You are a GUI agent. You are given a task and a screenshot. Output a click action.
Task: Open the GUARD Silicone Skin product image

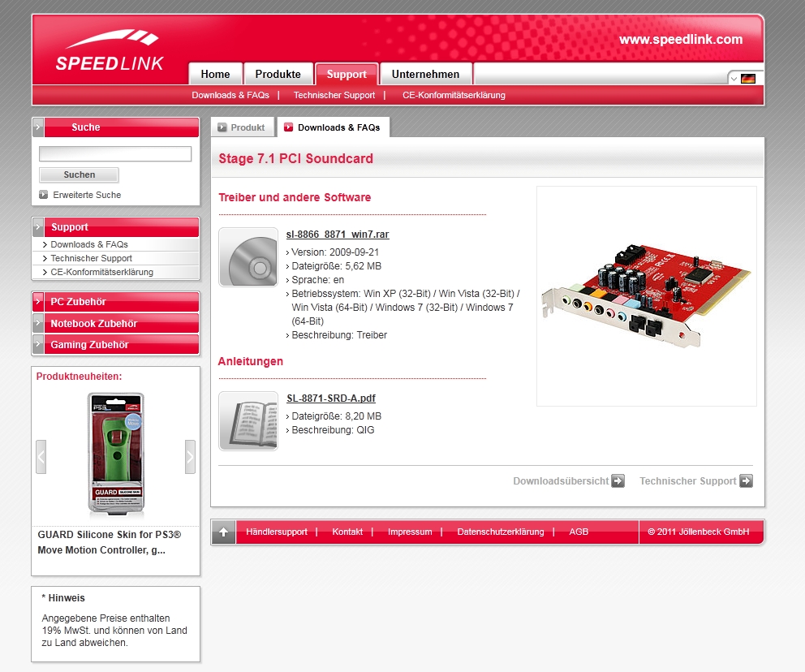(x=116, y=454)
